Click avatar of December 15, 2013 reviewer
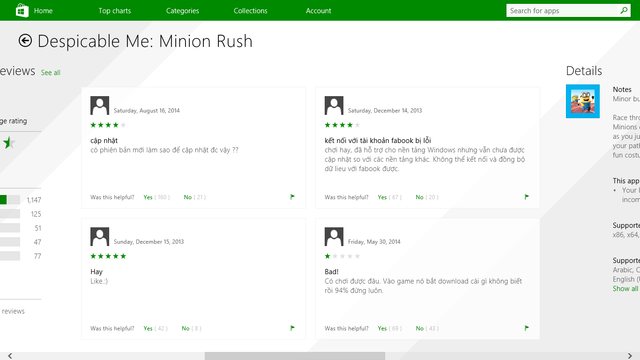640x360 pixels. pyautogui.click(x=100, y=237)
